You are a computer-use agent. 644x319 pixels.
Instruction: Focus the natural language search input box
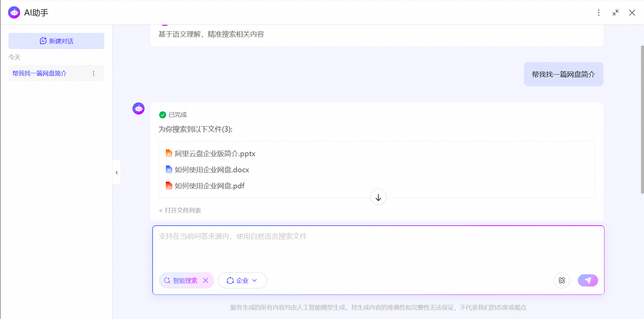(378, 248)
